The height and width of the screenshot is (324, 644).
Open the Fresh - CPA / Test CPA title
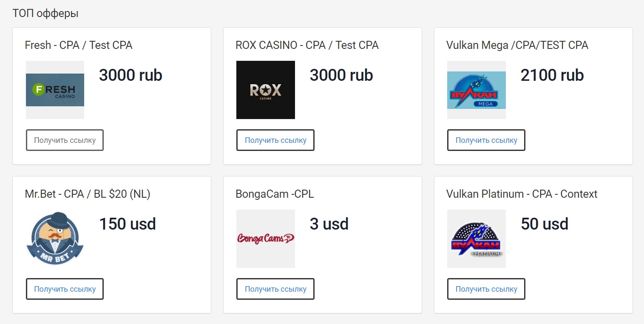[x=79, y=45]
